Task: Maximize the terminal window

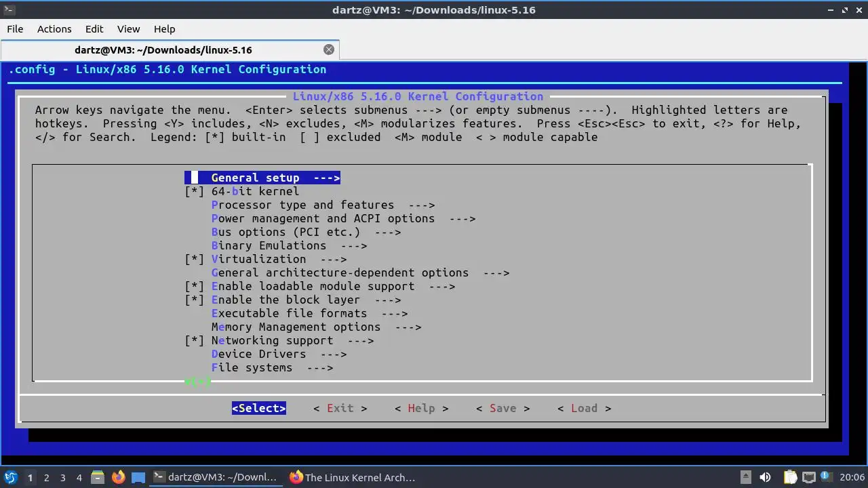Action: (846, 9)
